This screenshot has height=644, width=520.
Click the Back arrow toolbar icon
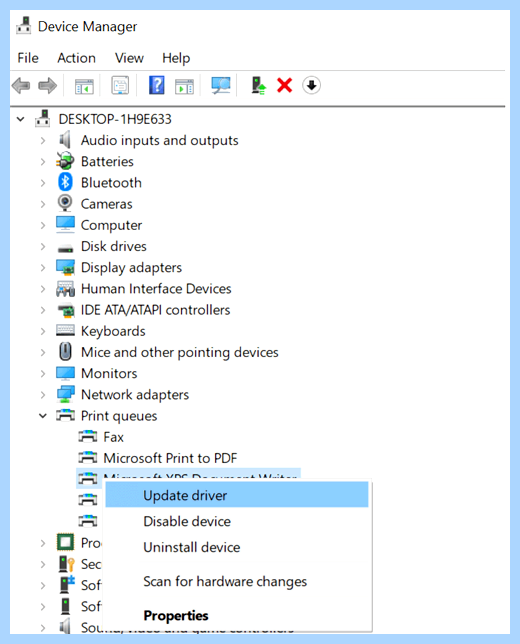point(21,86)
